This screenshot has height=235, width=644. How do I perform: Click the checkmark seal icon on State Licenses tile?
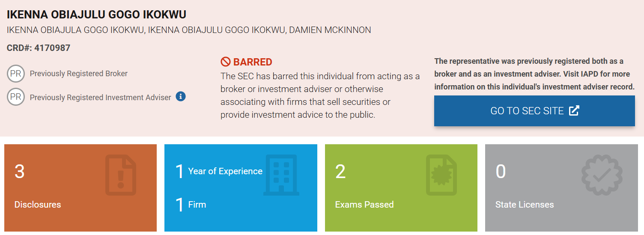pos(602,175)
